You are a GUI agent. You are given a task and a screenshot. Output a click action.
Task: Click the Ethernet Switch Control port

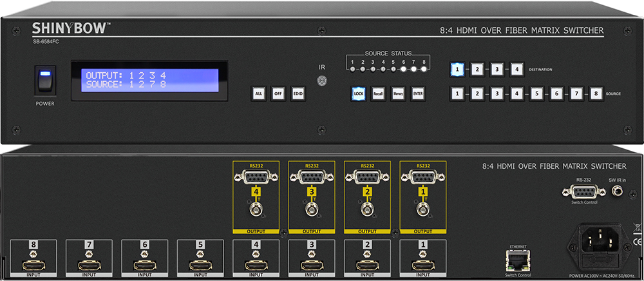(x=520, y=260)
